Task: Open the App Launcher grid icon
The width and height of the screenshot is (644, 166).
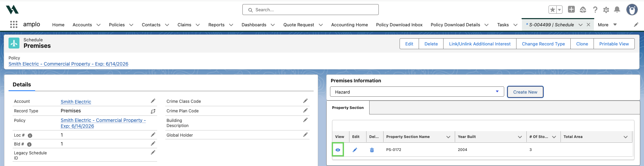Action: (x=14, y=25)
